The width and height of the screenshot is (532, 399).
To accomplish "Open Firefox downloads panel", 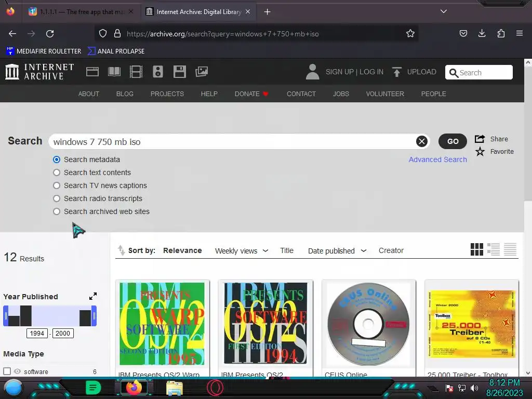I will click(482, 33).
